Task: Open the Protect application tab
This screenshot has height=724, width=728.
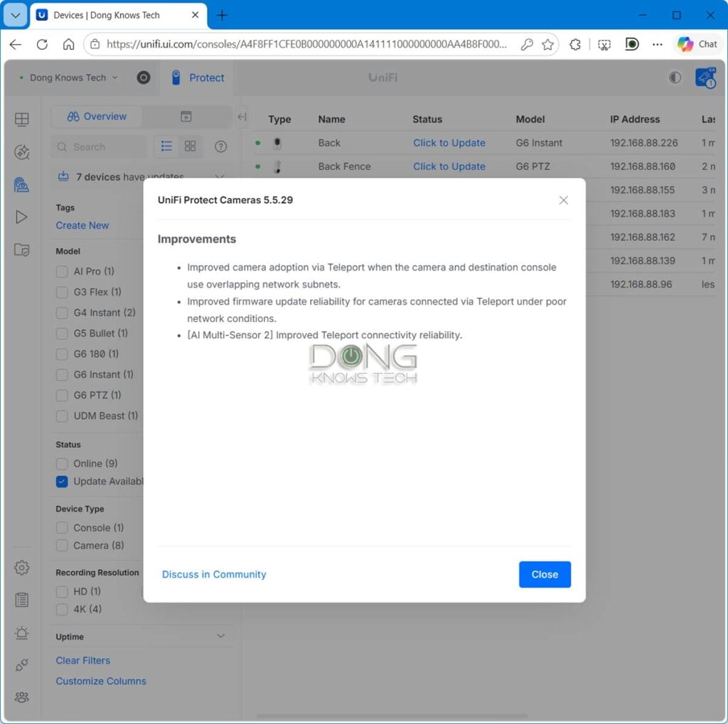Action: click(x=198, y=77)
